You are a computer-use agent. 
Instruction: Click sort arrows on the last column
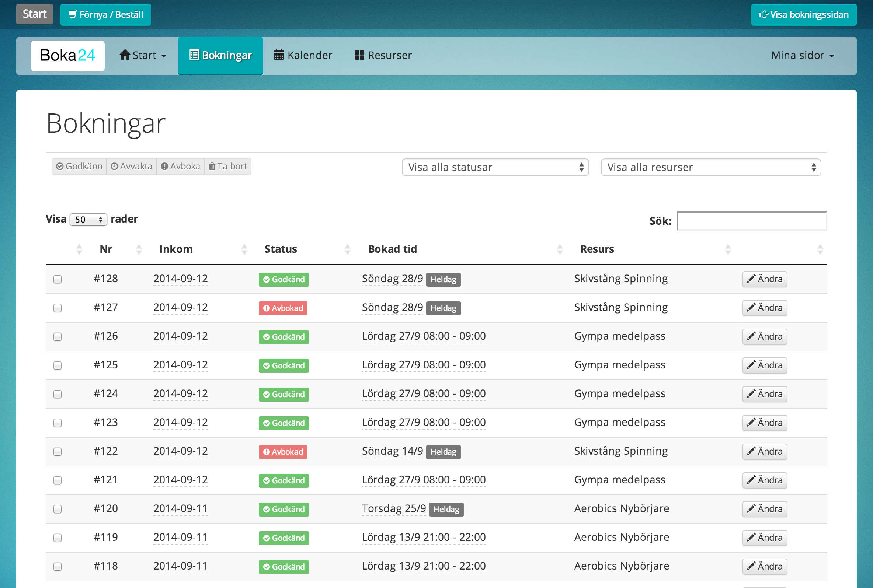(820, 249)
